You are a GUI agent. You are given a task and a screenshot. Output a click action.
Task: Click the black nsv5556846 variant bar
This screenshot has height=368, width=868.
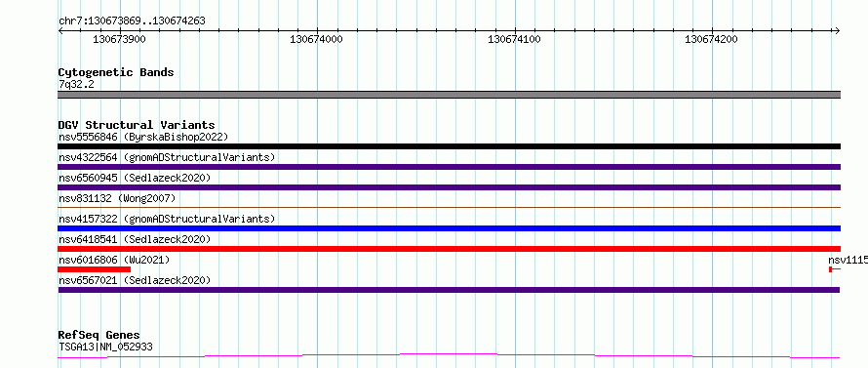tap(449, 146)
